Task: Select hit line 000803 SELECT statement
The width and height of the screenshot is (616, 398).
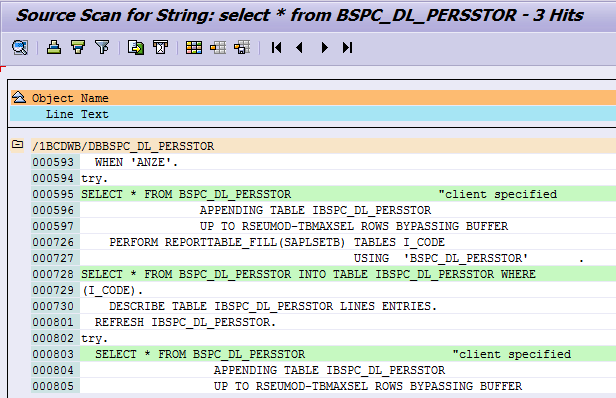Action: point(200,354)
